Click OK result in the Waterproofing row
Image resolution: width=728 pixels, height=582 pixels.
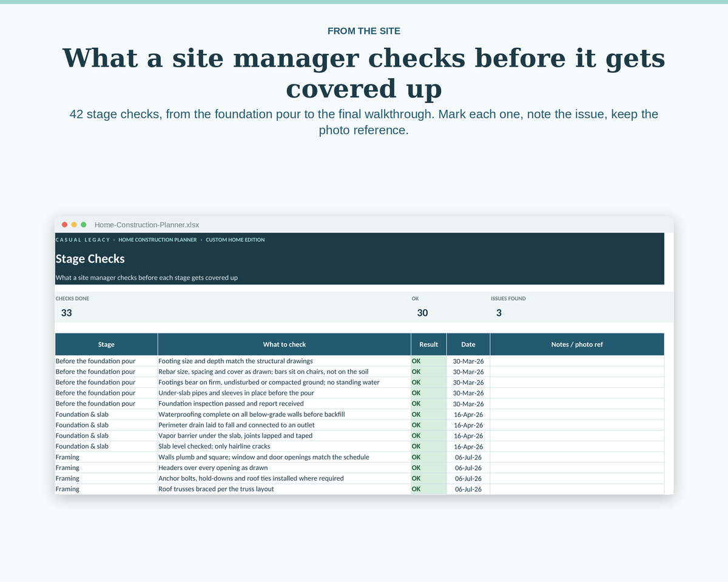click(x=429, y=415)
